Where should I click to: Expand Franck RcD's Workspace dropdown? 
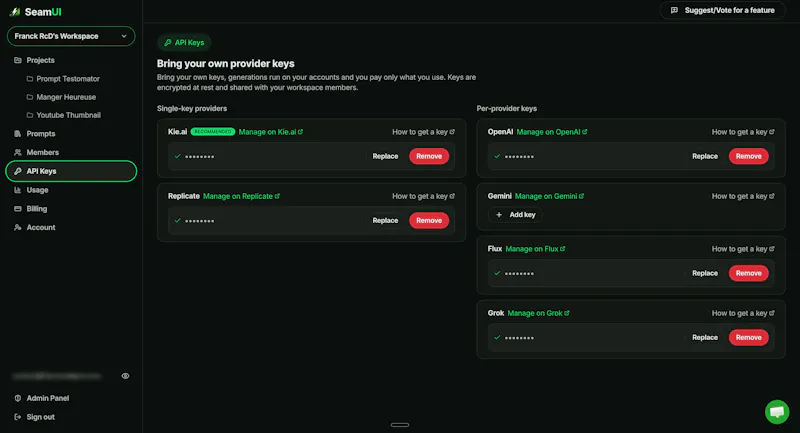pyautogui.click(x=71, y=36)
